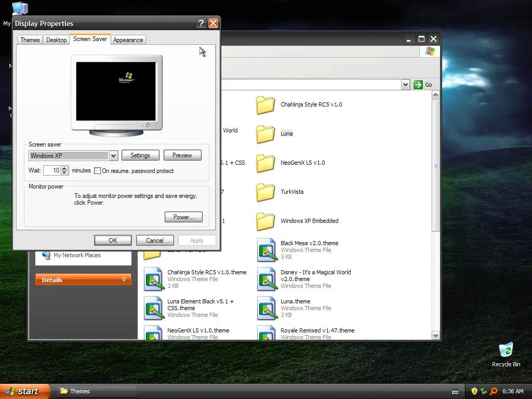This screenshot has width=532, height=399.
Task: Click the scroll down arrow in Themes window
Action: click(436, 336)
